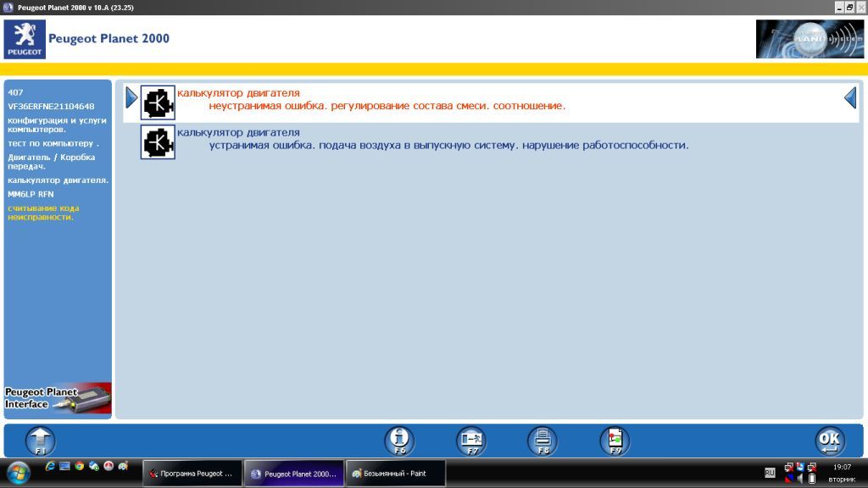The image size is (868, 488).
Task: Go to sidebar 'калькулятор двигателя.' step
Action: tap(58, 180)
